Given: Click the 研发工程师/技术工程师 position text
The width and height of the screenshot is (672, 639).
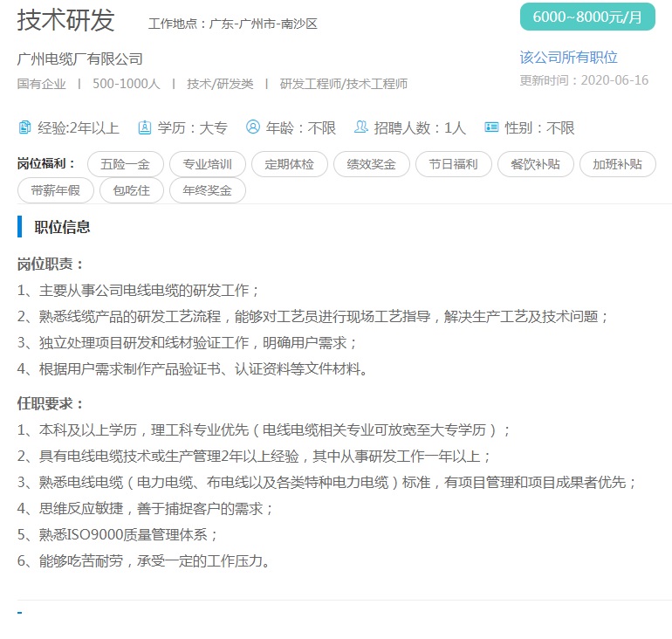Looking at the screenshot, I should (x=344, y=84).
